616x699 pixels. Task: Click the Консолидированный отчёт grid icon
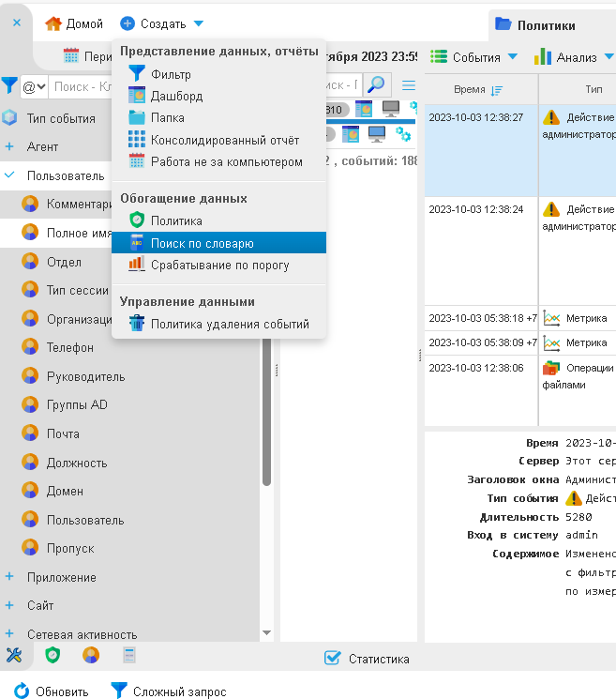pyautogui.click(x=137, y=140)
